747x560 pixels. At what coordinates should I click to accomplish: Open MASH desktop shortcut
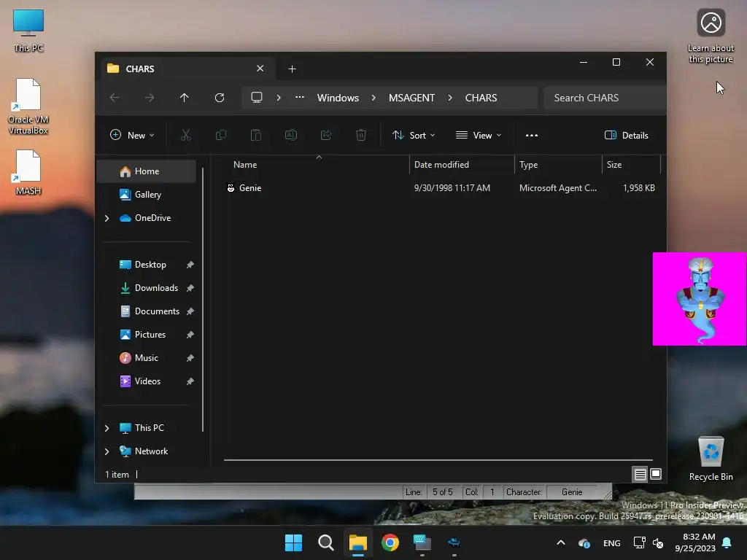tap(28, 172)
